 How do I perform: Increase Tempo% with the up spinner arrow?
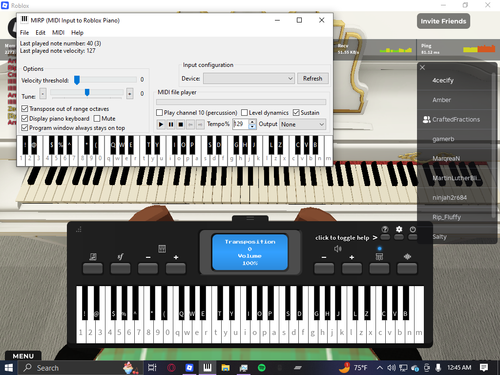252,122
